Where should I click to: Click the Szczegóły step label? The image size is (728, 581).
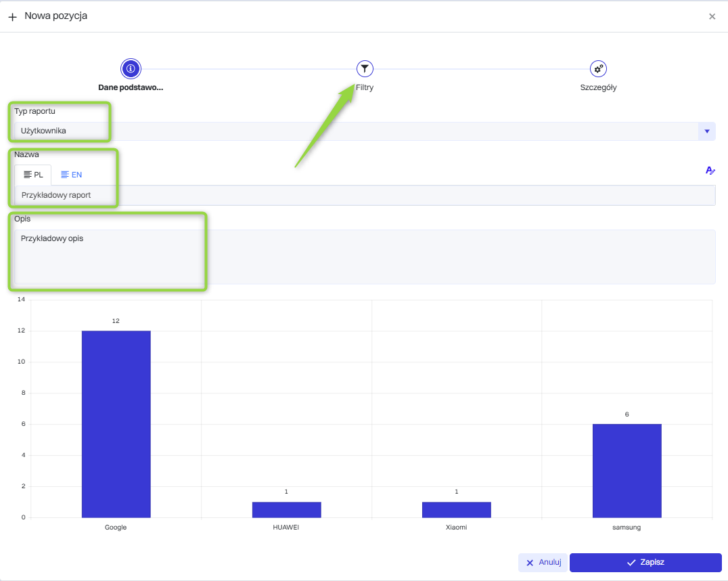[598, 87]
